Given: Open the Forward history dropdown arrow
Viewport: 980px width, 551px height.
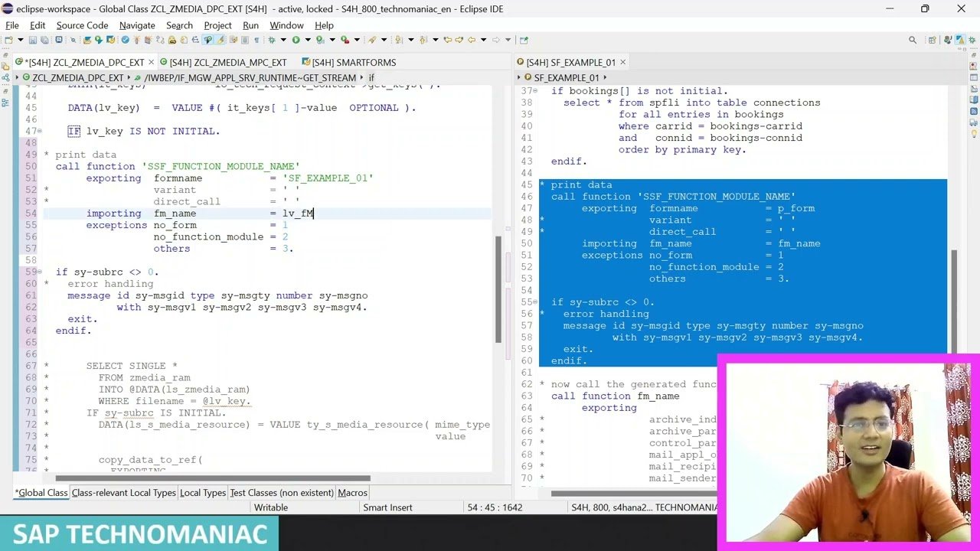Looking at the screenshot, I should point(508,40).
